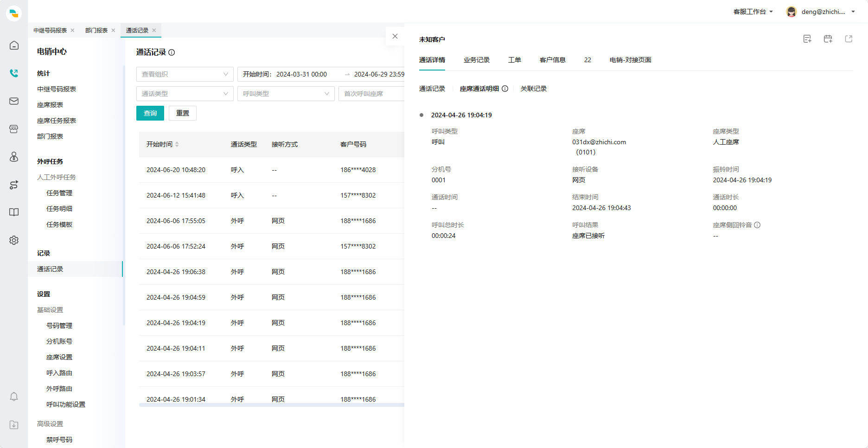868x448 pixels.
Task: Select the 电销-对接页面 tab
Action: (x=631, y=60)
